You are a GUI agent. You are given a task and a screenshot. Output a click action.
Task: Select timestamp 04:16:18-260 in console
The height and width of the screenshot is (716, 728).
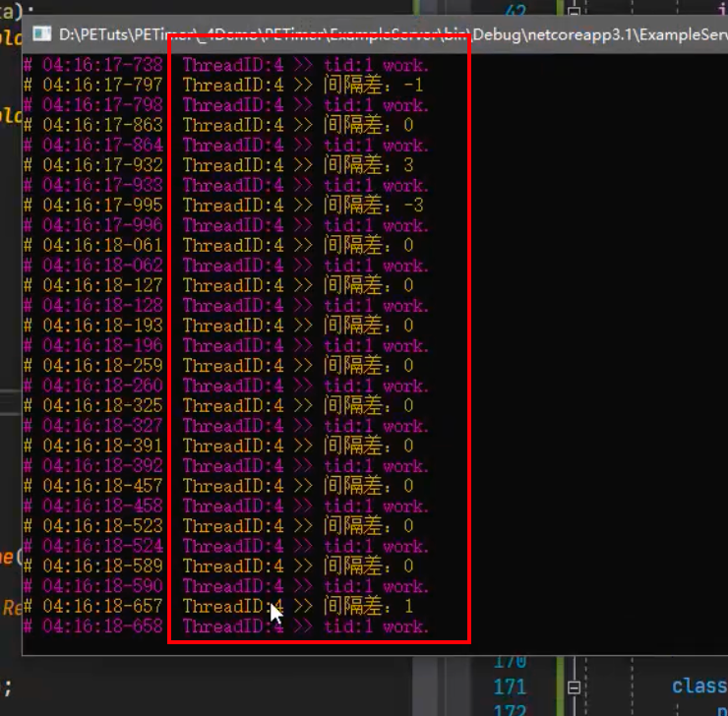102,386
